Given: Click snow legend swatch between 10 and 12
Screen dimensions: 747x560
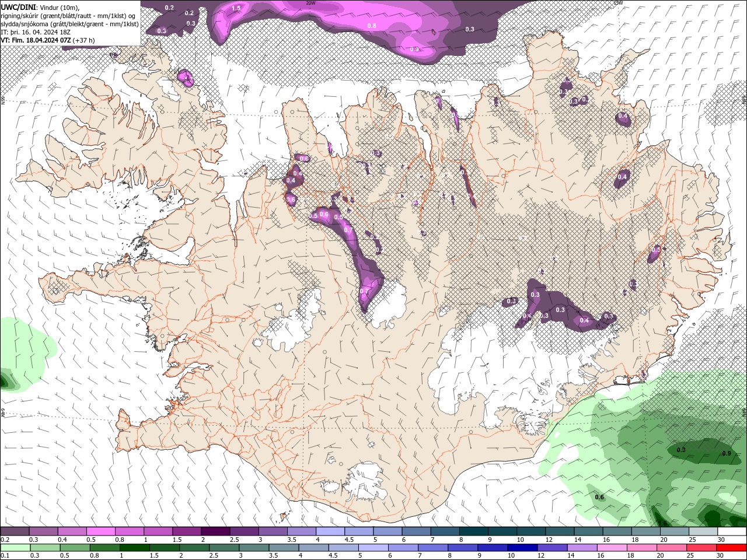Looking at the screenshot, I should 532,531.
